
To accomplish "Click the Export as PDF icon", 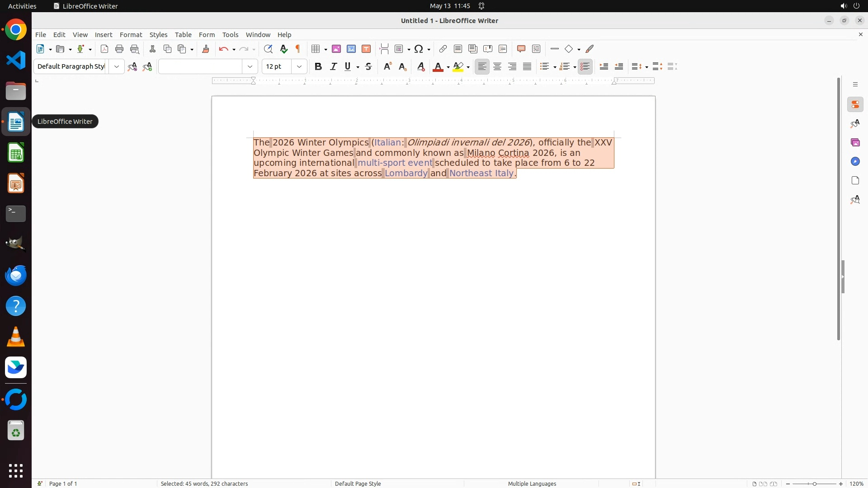I will 104,49.
